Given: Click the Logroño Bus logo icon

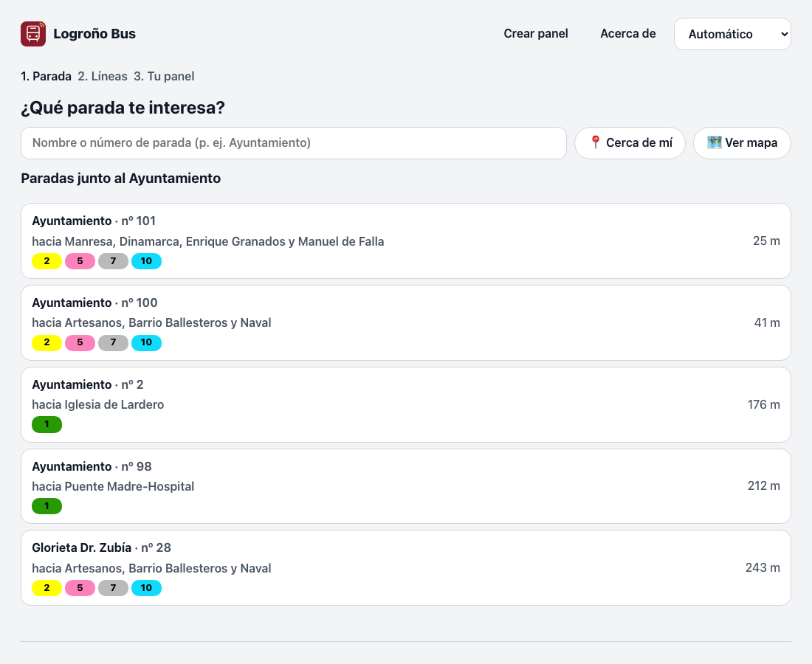Looking at the screenshot, I should point(33,34).
